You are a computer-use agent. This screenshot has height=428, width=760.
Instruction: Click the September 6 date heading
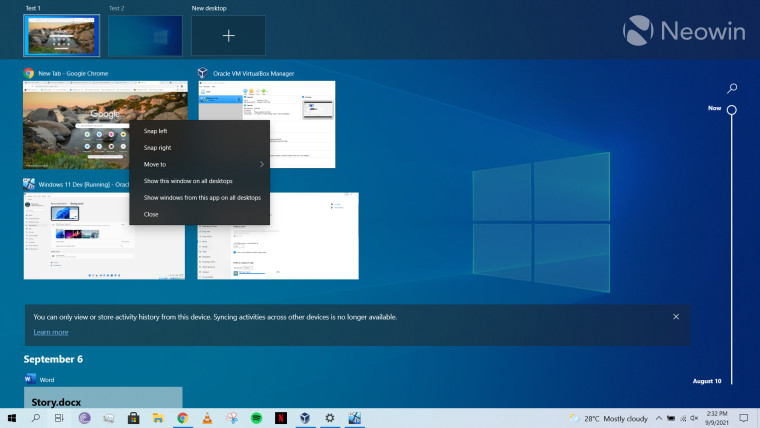tap(53, 359)
